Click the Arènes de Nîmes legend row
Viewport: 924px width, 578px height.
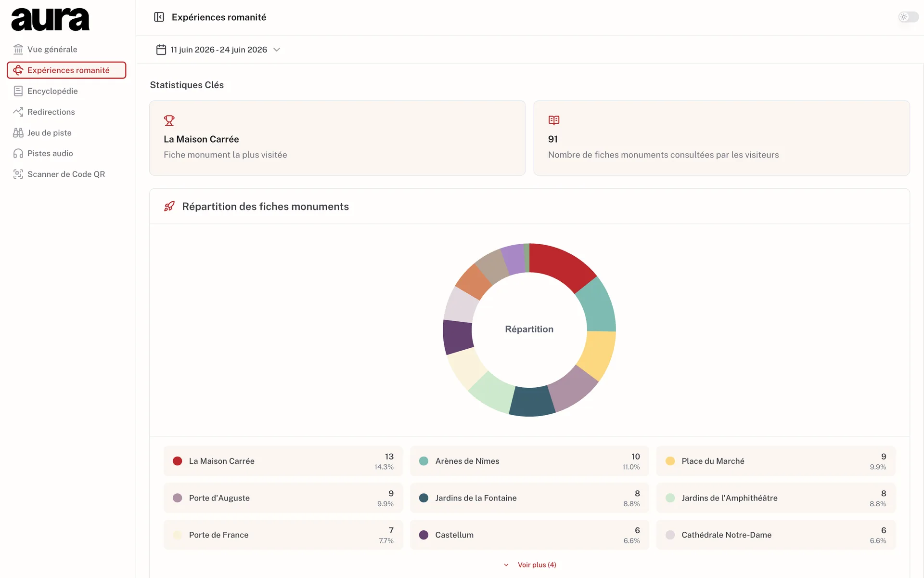click(x=529, y=461)
